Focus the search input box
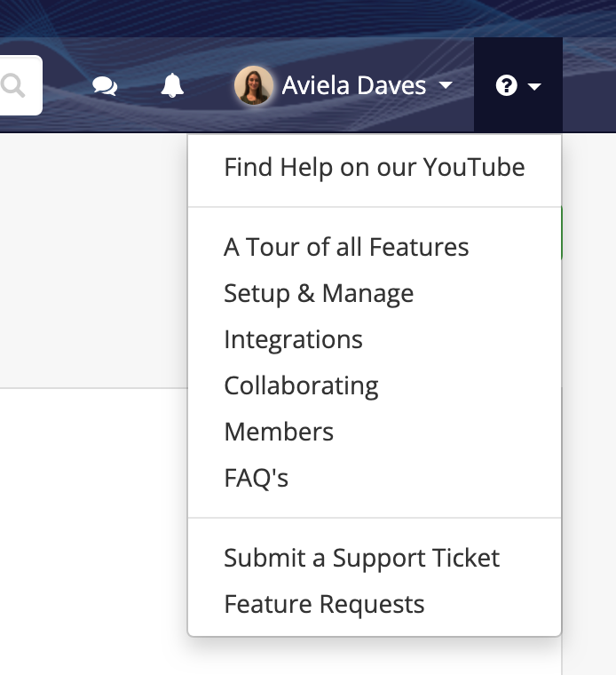This screenshot has width=616, height=675. [x=20, y=85]
